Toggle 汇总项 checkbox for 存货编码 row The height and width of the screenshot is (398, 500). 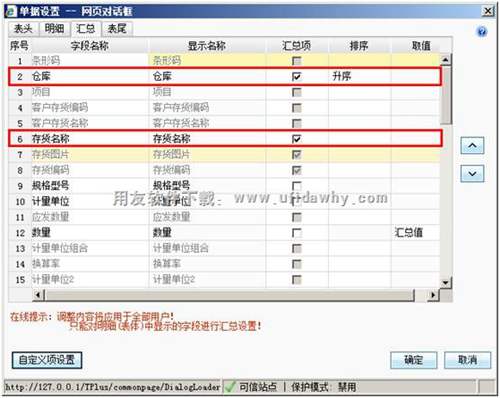click(x=296, y=170)
